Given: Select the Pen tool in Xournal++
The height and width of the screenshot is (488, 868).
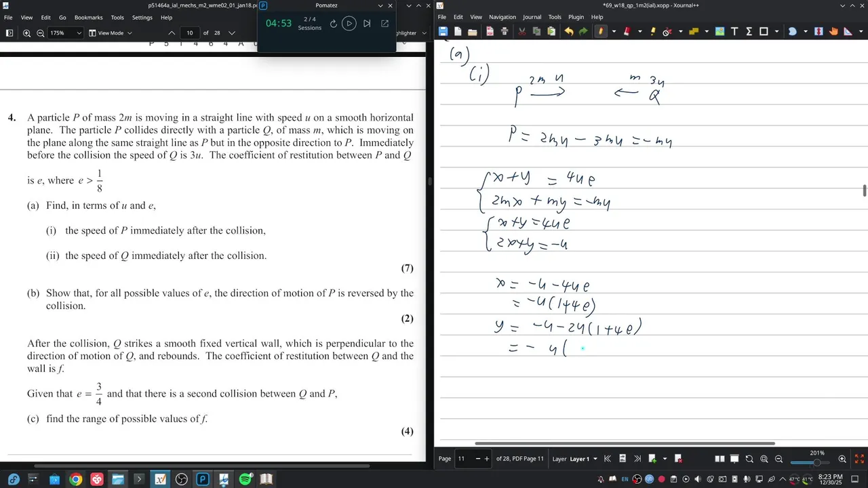Looking at the screenshot, I should coord(601,31).
